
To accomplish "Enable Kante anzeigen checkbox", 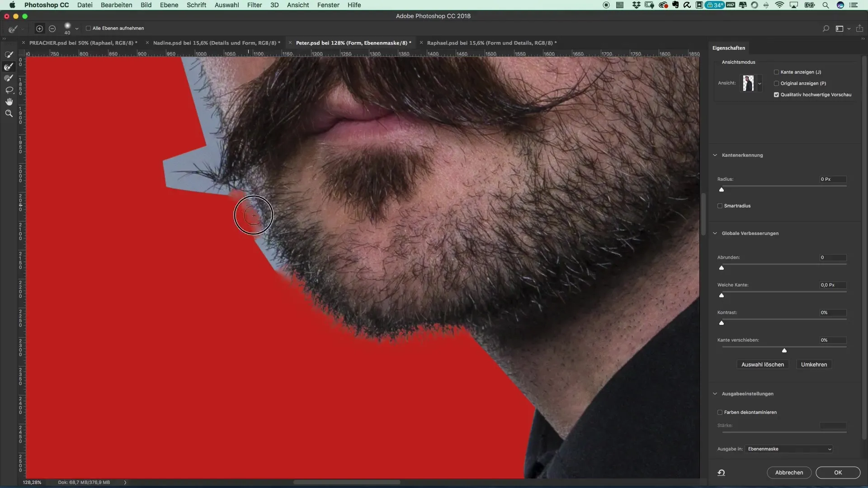I will coord(776,72).
